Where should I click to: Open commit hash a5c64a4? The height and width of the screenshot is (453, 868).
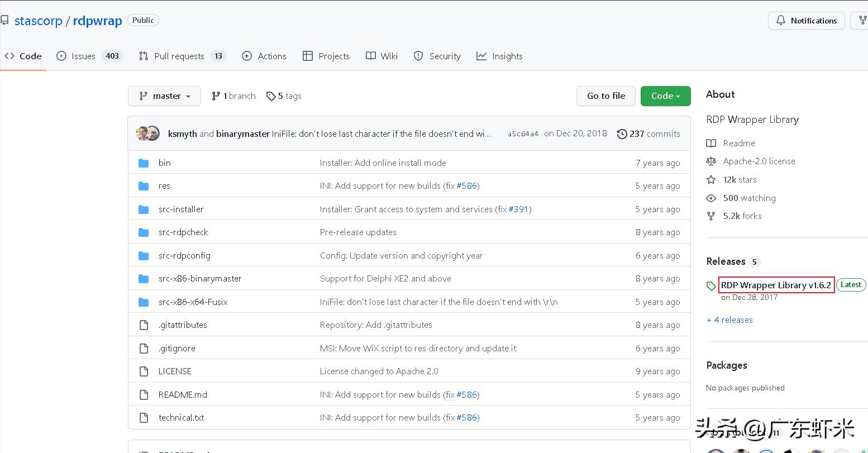[x=523, y=134]
